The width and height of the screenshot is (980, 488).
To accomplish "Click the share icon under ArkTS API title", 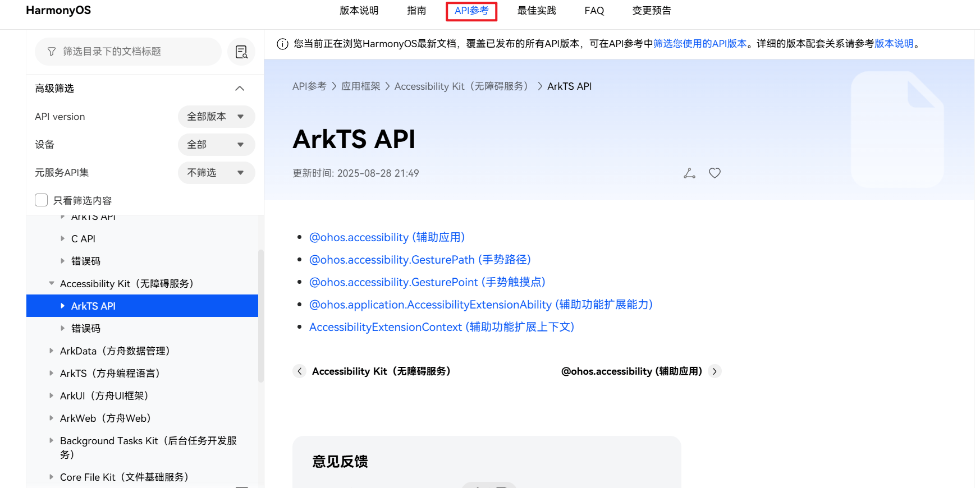I will [x=689, y=173].
